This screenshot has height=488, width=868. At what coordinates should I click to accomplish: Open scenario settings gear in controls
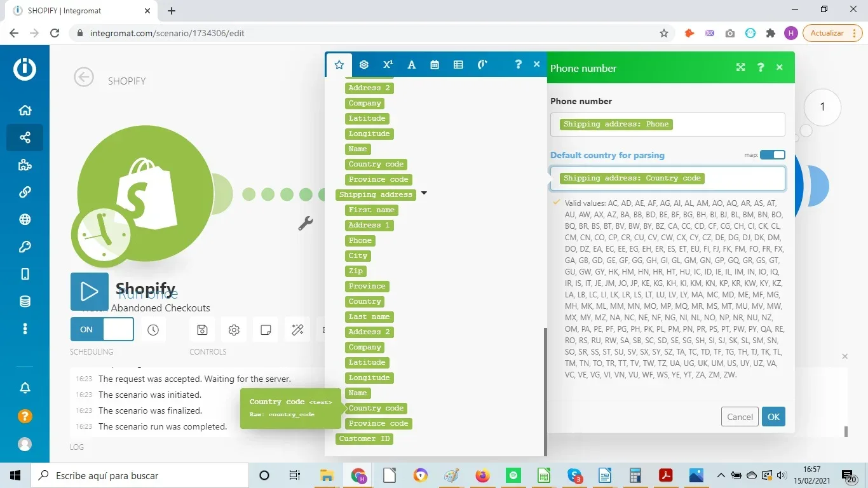tap(234, 330)
